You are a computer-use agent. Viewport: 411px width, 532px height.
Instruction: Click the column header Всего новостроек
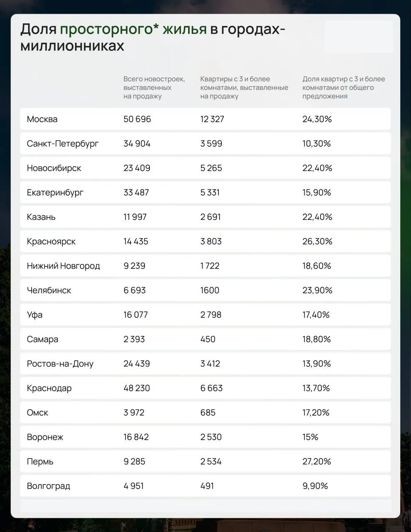[154, 88]
